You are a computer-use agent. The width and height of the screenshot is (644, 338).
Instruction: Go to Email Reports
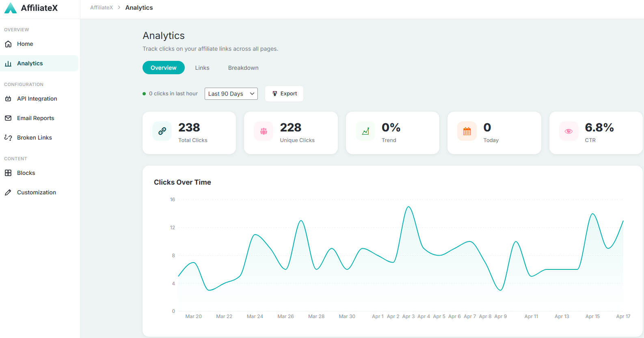coord(39,118)
